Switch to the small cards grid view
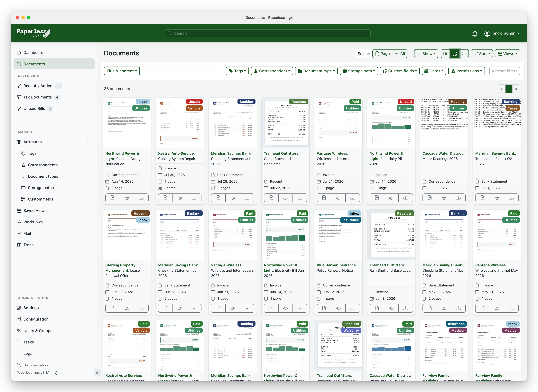538x392 pixels. [455, 54]
